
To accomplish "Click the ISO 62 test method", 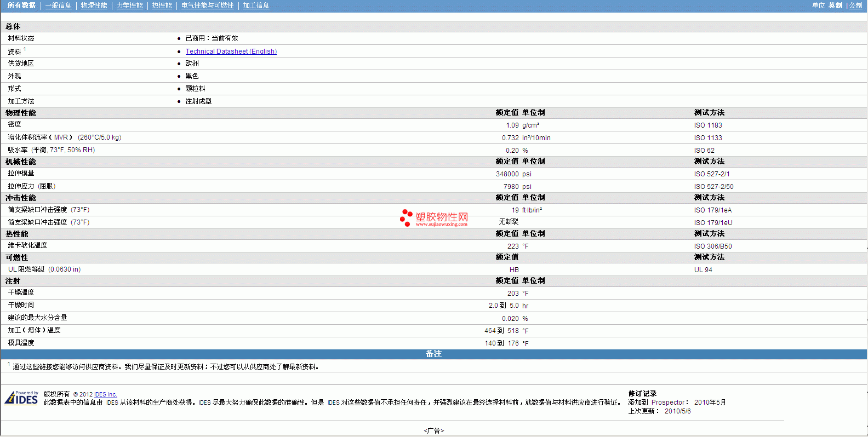I will (x=704, y=151).
